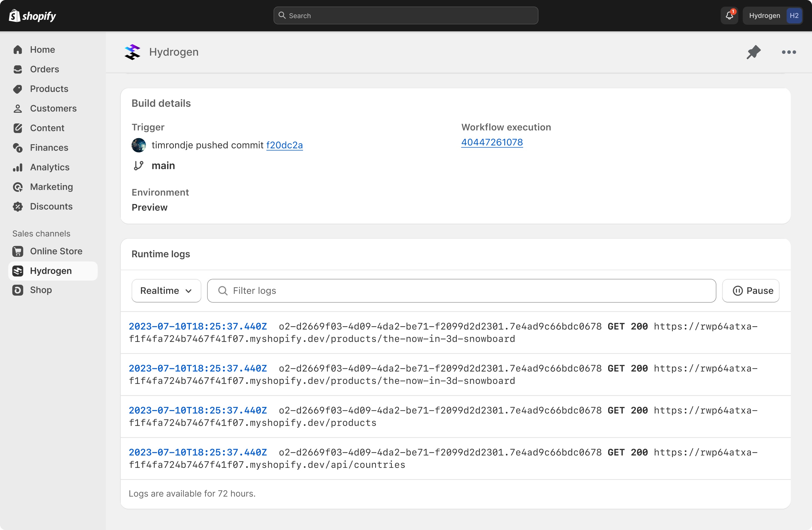The image size is (812, 530).
Task: Open the notifications bell
Action: pyautogui.click(x=729, y=16)
